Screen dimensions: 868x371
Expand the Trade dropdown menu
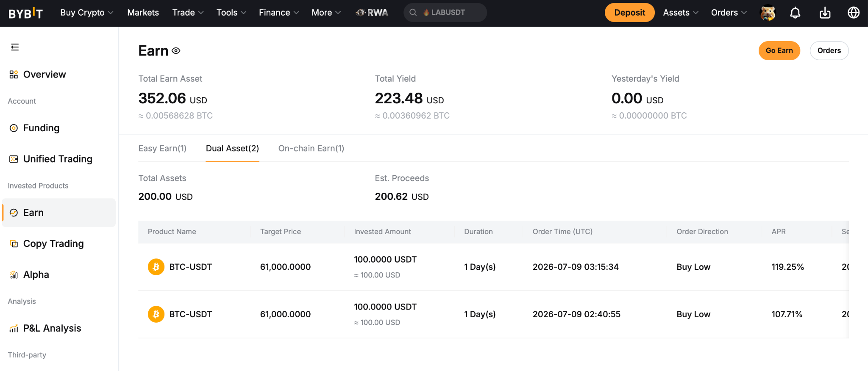coord(188,13)
